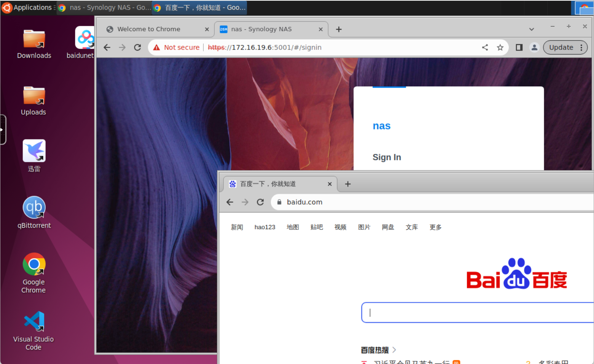
Task: Go back in the Baidu window
Action: 230,202
